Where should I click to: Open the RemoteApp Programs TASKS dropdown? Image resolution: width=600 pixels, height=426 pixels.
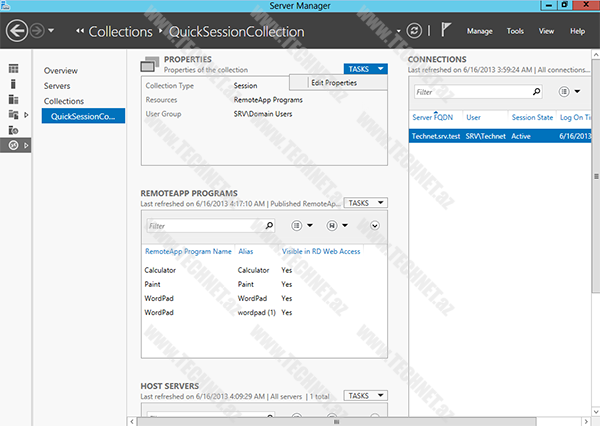pyautogui.click(x=365, y=202)
